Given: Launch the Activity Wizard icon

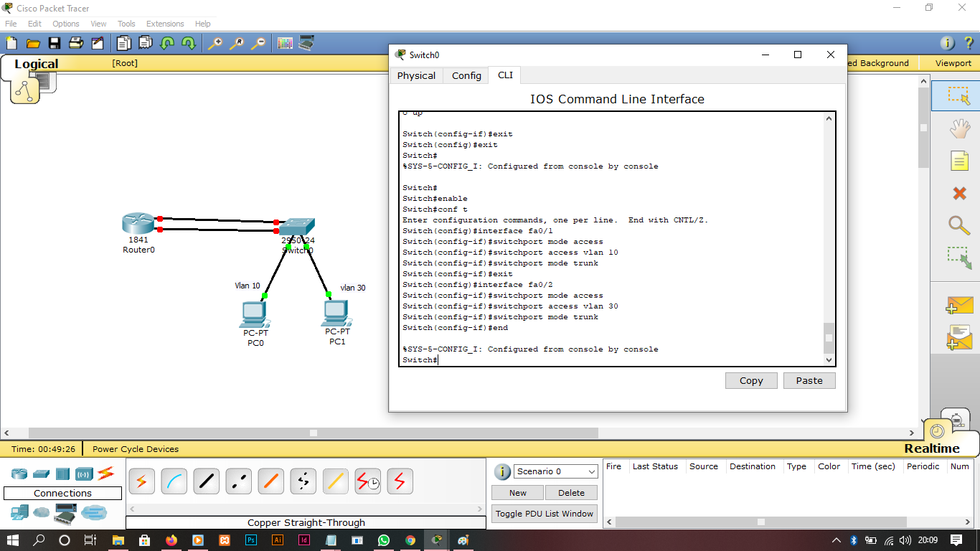Looking at the screenshot, I should 97,43.
